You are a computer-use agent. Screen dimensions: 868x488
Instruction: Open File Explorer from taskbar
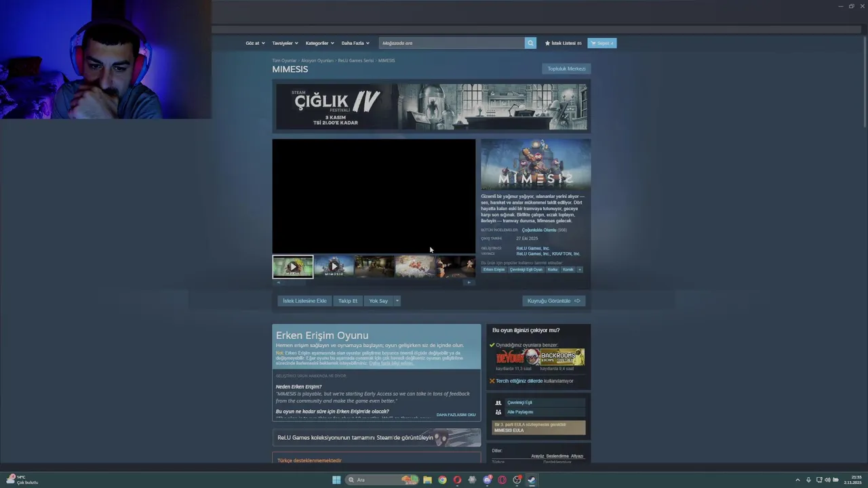click(x=427, y=480)
